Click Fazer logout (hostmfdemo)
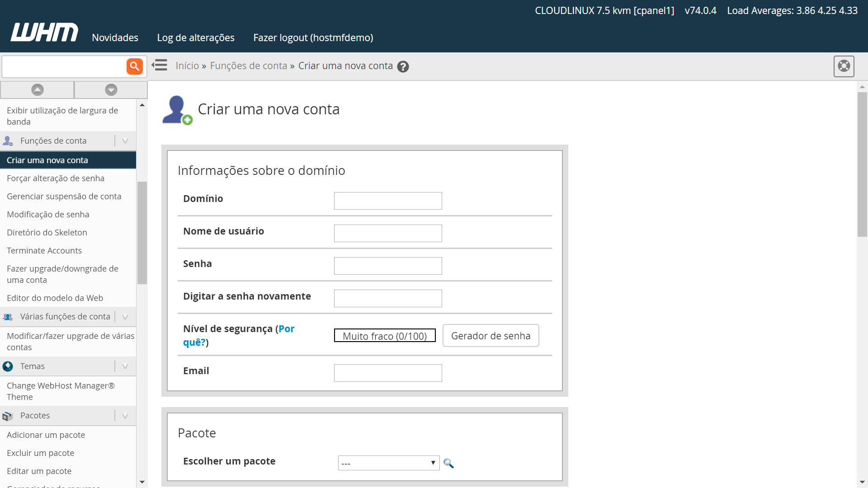Viewport: 868px width, 488px height. coord(313,38)
